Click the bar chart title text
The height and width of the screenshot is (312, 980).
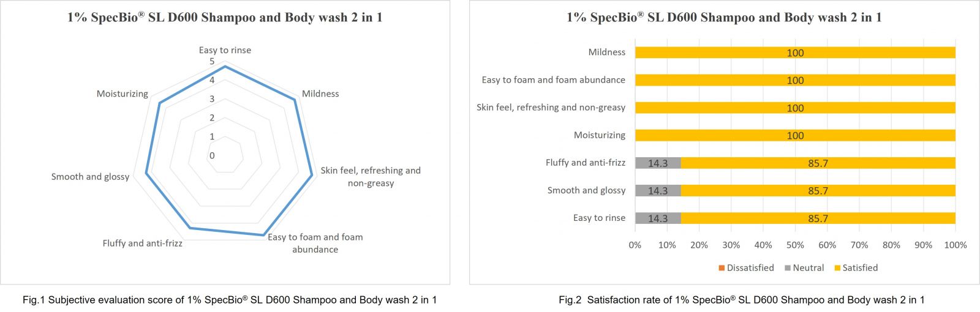724,17
